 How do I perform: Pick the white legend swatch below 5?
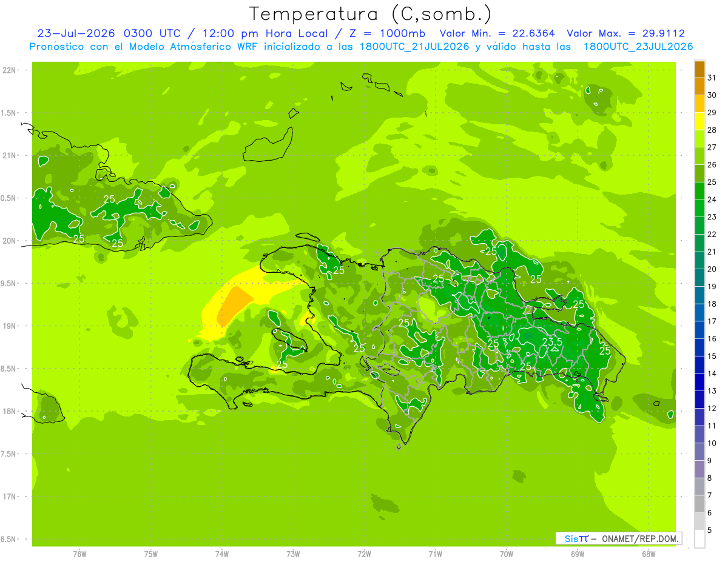699,539
